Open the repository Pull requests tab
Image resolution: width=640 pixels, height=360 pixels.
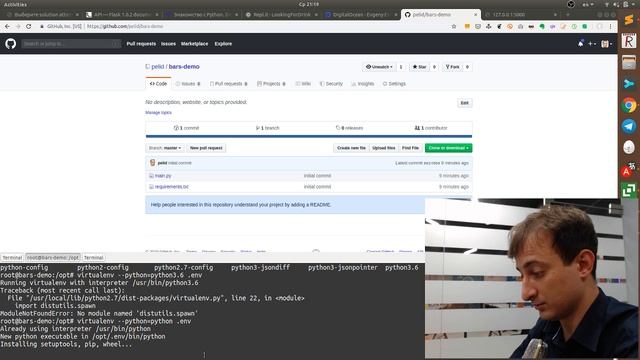pyautogui.click(x=229, y=84)
